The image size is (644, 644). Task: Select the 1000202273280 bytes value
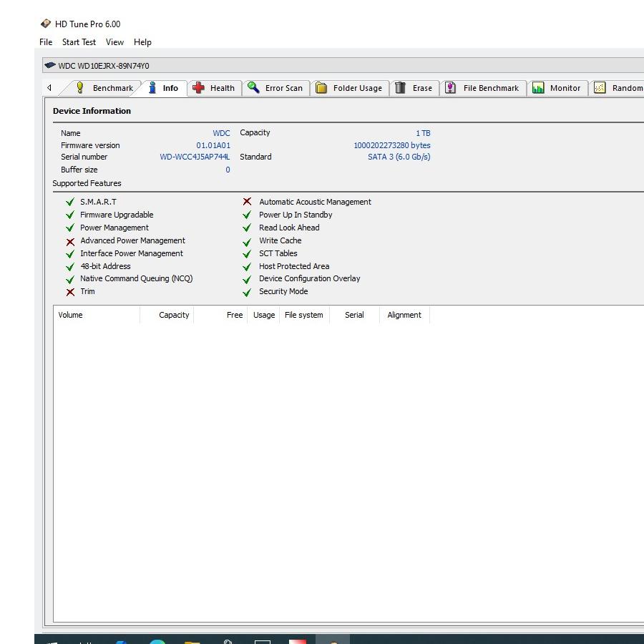tap(392, 145)
